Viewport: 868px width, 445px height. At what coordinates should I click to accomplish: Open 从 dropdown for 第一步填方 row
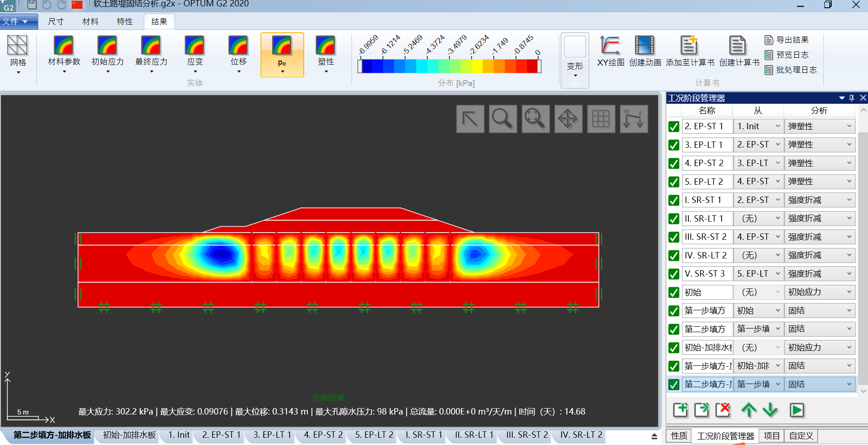[x=758, y=310]
